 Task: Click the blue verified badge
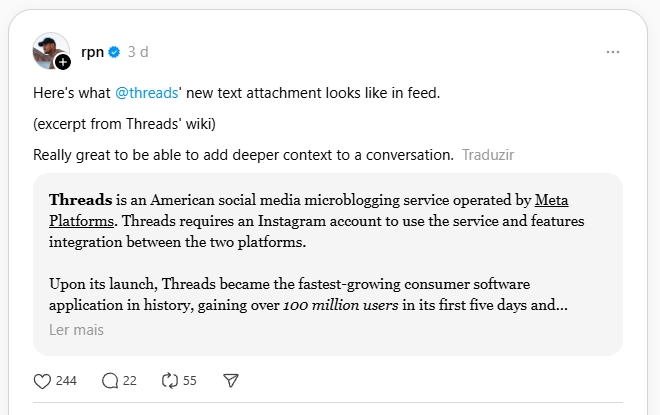click(114, 52)
